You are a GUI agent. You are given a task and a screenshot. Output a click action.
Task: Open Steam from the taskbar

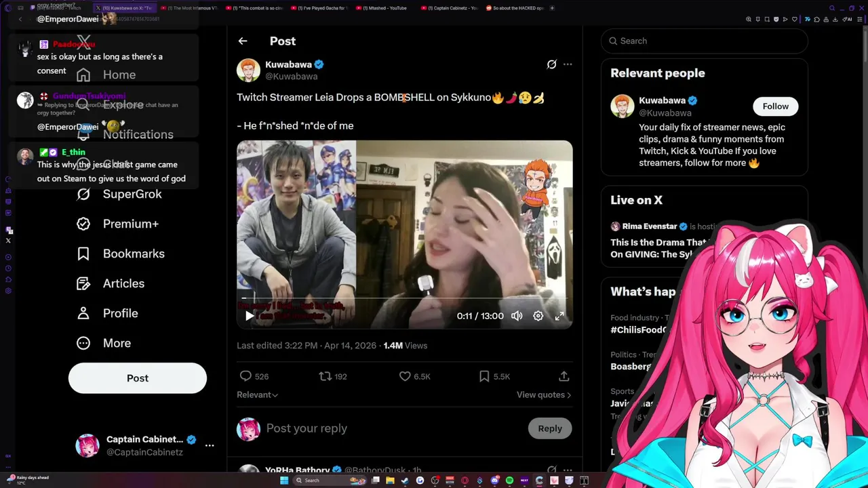(405, 481)
